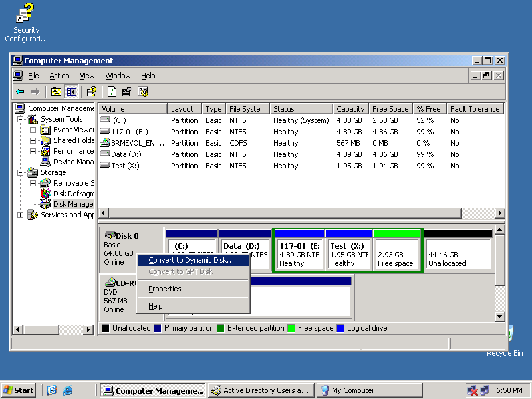The height and width of the screenshot is (399, 532).
Task: Open Security Configuration desktop shortcut
Action: 26,23
